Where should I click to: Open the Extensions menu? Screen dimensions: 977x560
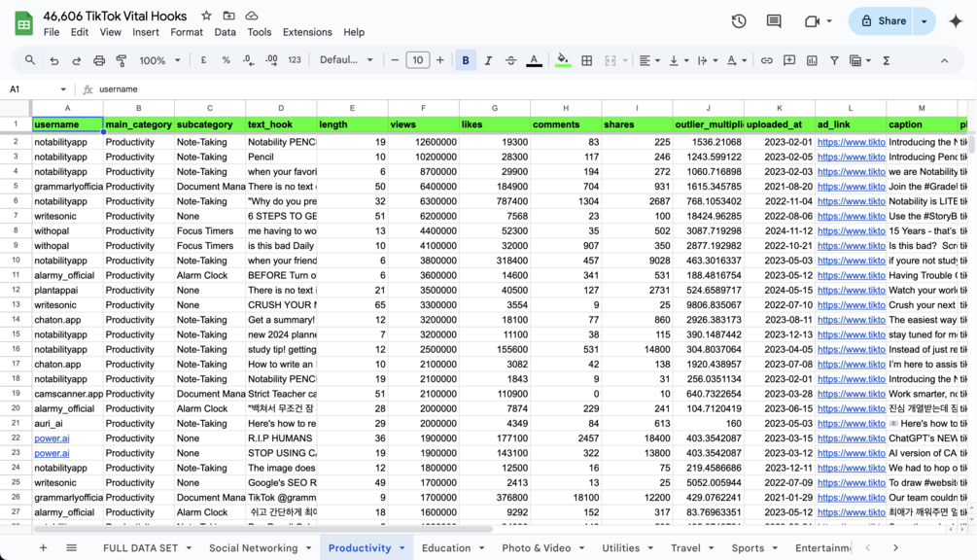click(x=307, y=32)
